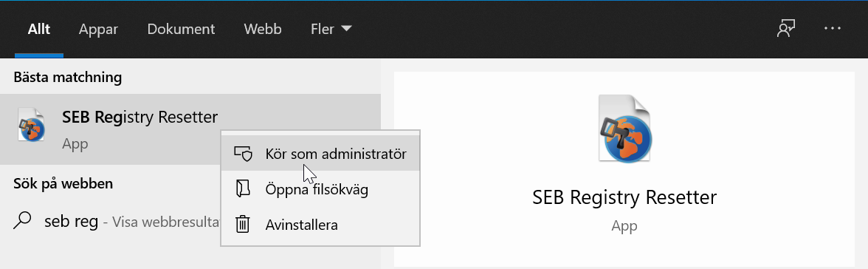Click the trash icon beside Avinstallera
Viewport: 868px width, 269px height.
pyautogui.click(x=242, y=225)
